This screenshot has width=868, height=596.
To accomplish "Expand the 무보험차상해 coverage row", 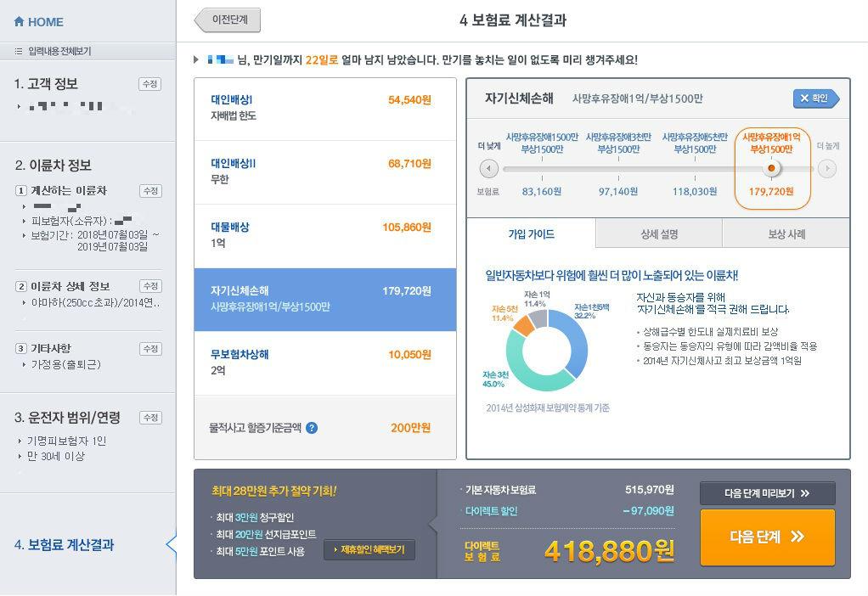I will pyautogui.click(x=324, y=363).
